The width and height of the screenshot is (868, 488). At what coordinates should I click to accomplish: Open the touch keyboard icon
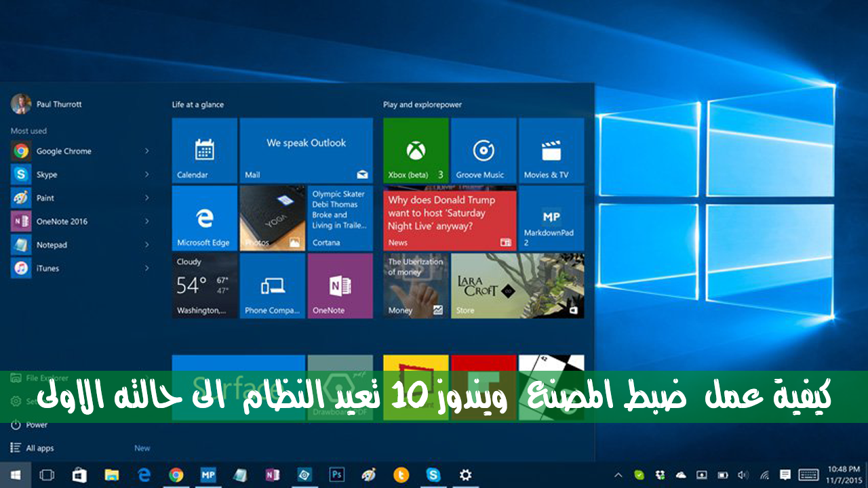point(808,475)
